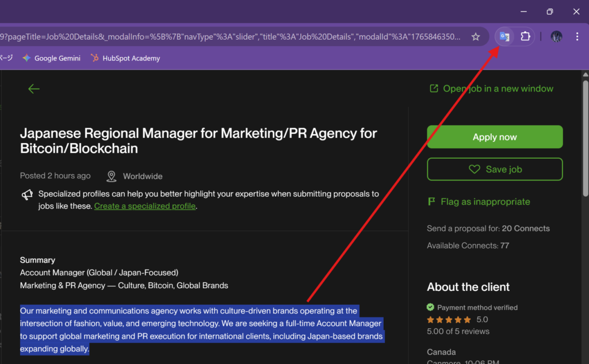Viewport: 589px width, 364px height.
Task: Open the Extensions puzzle icon
Action: pos(525,37)
